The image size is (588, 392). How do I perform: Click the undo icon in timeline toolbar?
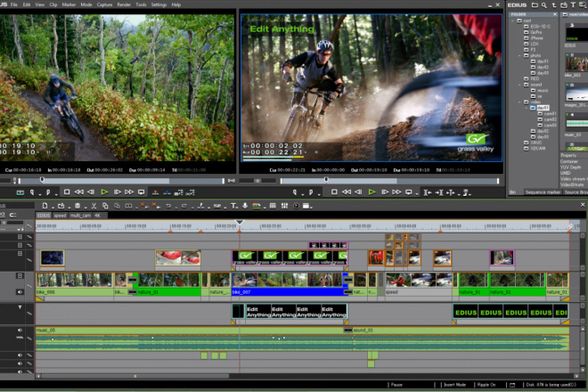pos(168,206)
